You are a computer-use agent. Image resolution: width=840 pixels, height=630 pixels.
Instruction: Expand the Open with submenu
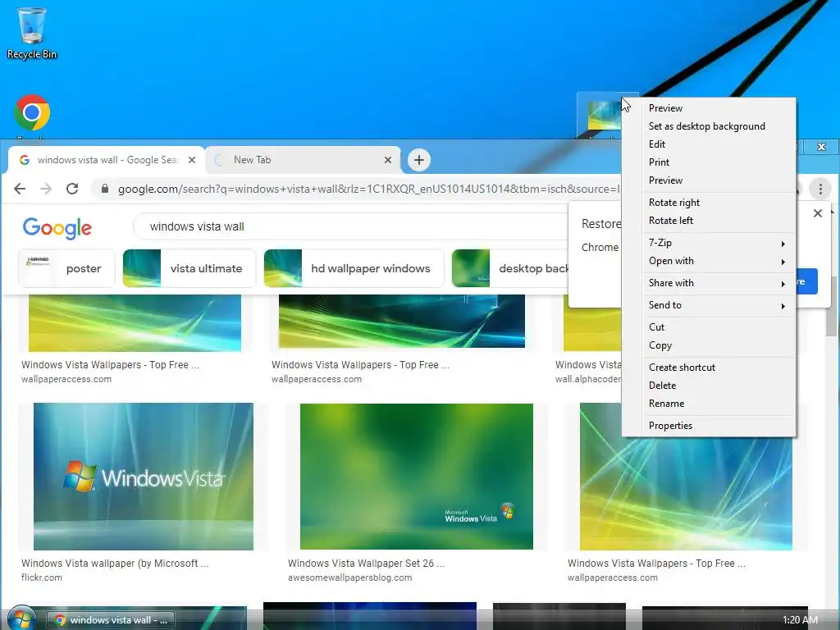tap(708, 261)
